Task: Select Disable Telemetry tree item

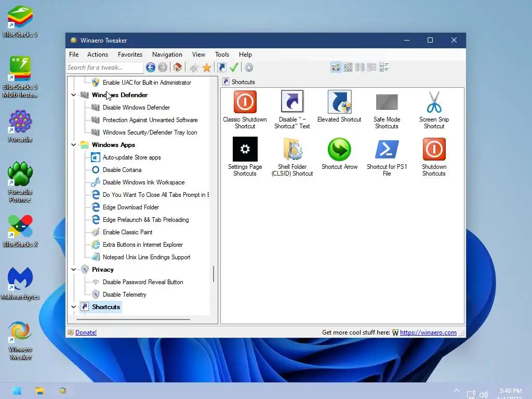Action: pyautogui.click(x=125, y=295)
